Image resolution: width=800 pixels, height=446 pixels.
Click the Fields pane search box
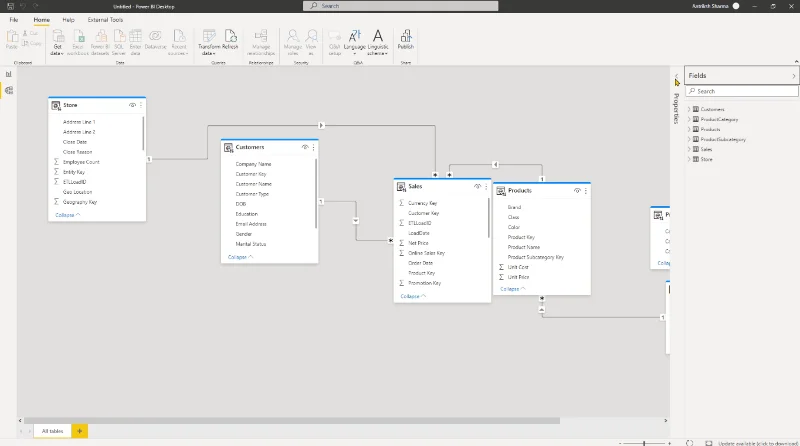[x=742, y=91]
